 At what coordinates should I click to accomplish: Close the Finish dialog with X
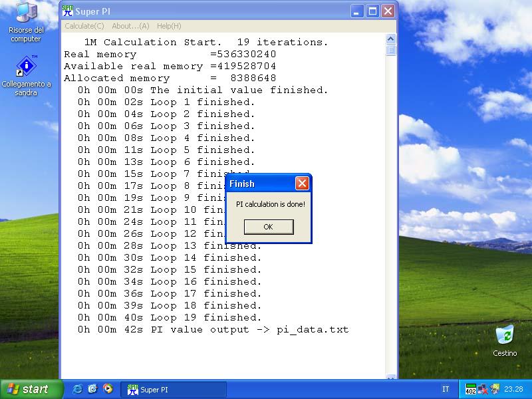click(302, 184)
